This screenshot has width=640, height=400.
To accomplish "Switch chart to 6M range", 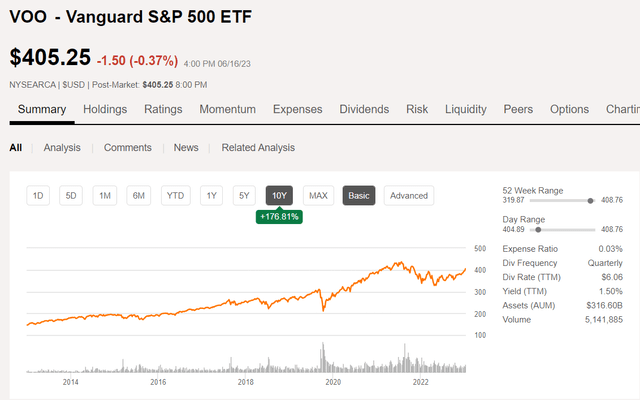I will pyautogui.click(x=139, y=196).
